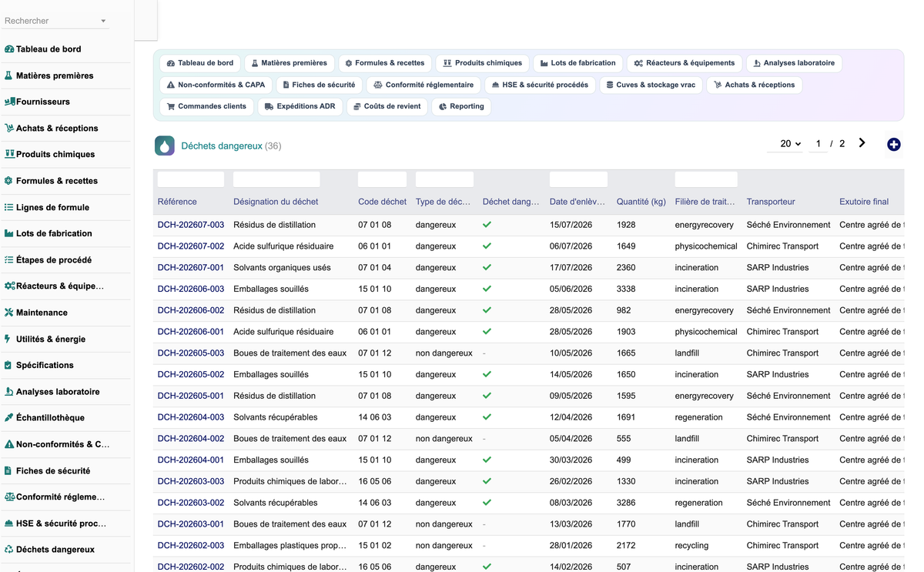Click the Achats & réceptions cart icon in sidebar
Screen dimensions: 924x572
[9, 128]
